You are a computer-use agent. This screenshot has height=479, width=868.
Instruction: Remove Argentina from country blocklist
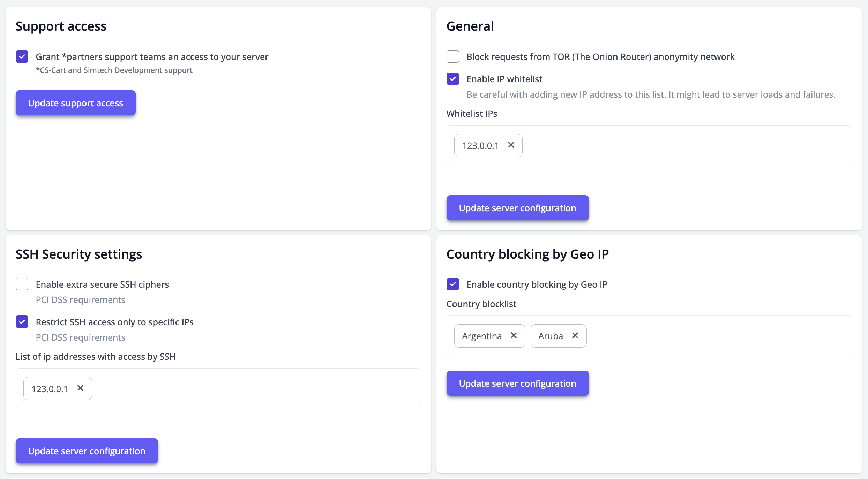(514, 335)
